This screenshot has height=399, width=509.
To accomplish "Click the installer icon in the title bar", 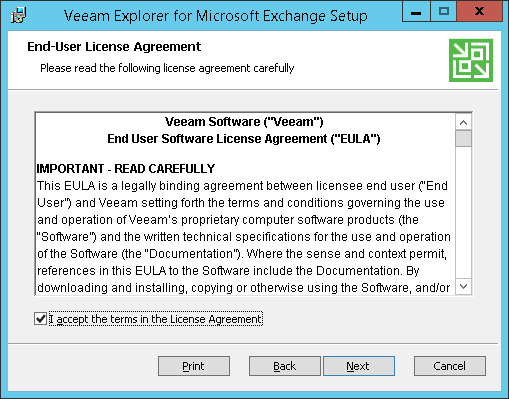I will (x=18, y=15).
